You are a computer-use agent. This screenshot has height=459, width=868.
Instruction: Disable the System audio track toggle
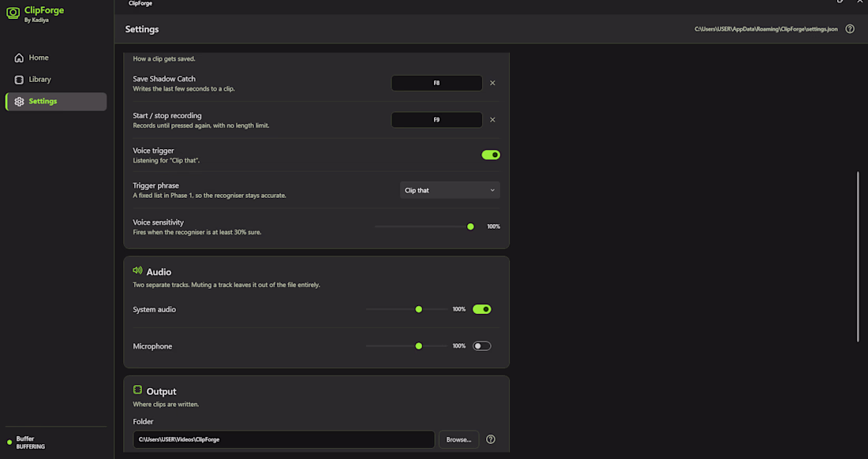(x=481, y=309)
